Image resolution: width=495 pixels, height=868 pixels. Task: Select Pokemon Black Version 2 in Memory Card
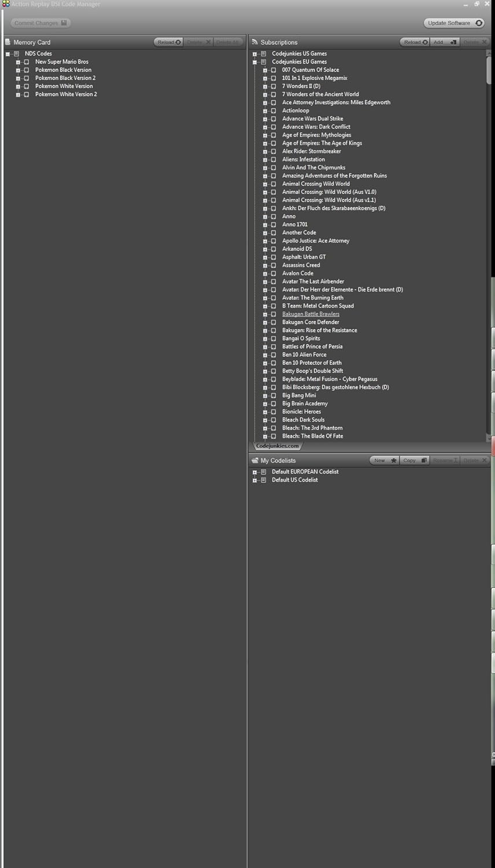(65, 78)
